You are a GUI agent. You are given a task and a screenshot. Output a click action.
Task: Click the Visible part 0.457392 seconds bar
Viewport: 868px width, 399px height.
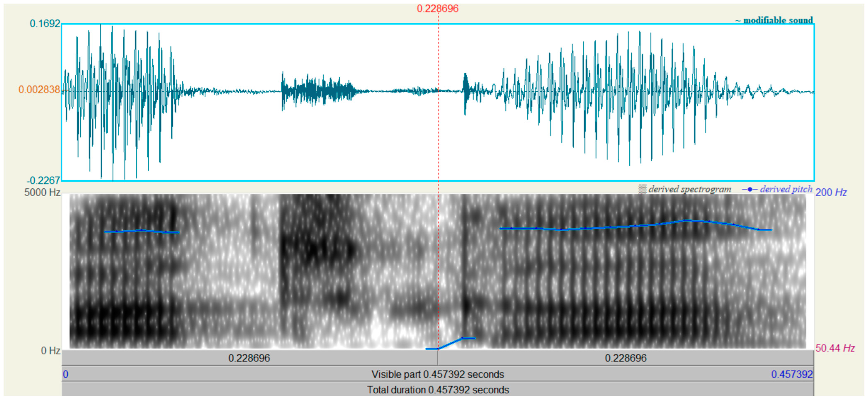tap(437, 374)
